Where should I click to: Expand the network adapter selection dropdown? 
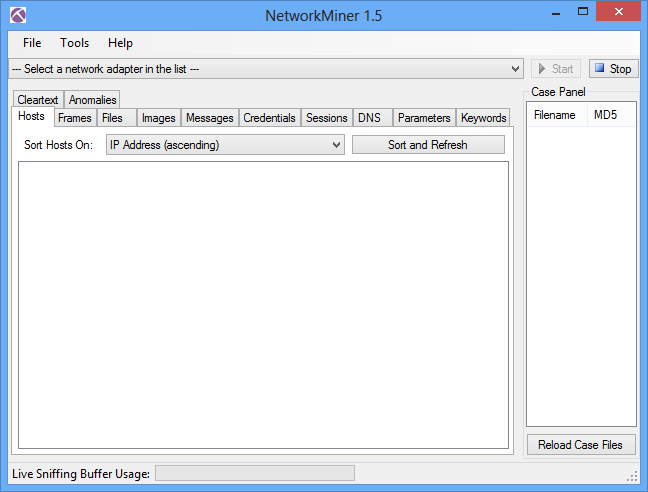(515, 69)
